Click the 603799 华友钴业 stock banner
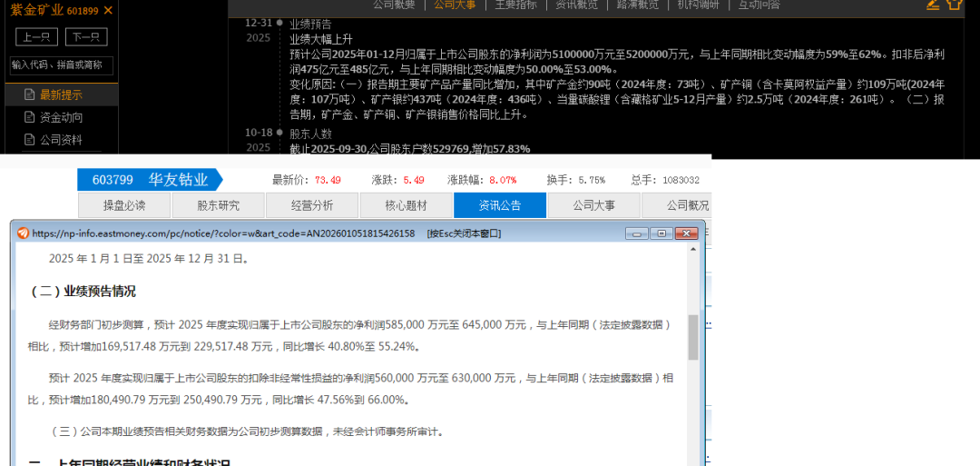 [150, 180]
